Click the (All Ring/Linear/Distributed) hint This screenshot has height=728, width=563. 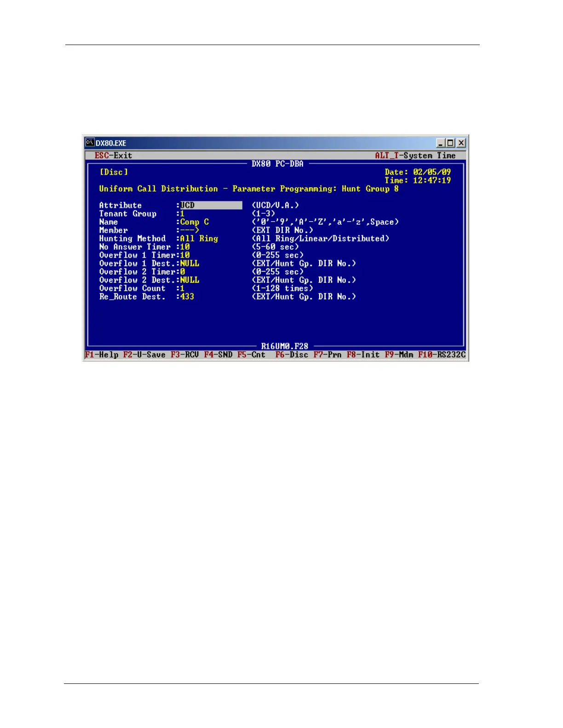pyautogui.click(x=321, y=239)
